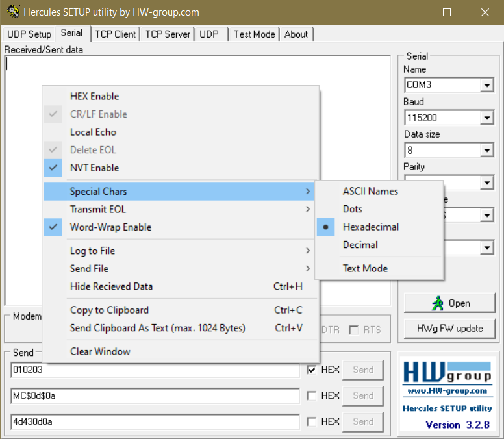Image resolution: width=504 pixels, height=439 pixels.
Task: Open www.HW-group.com link
Action: (x=447, y=391)
